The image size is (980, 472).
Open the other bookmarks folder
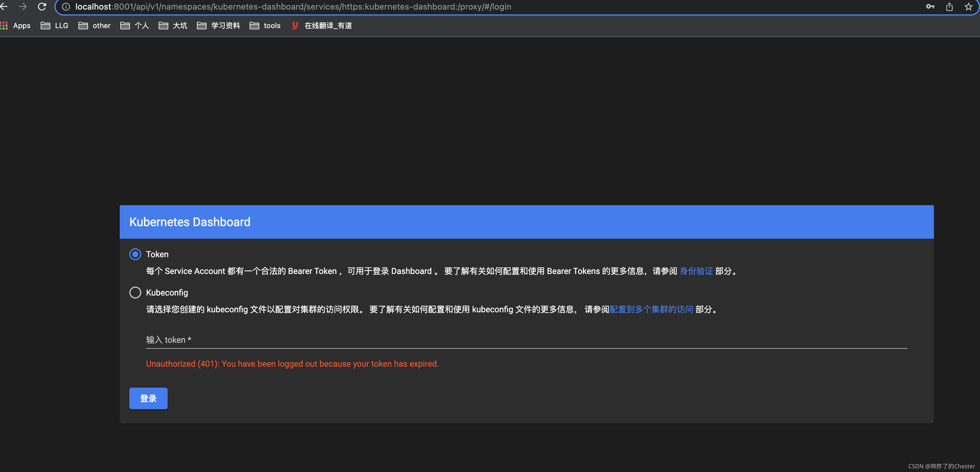point(94,25)
